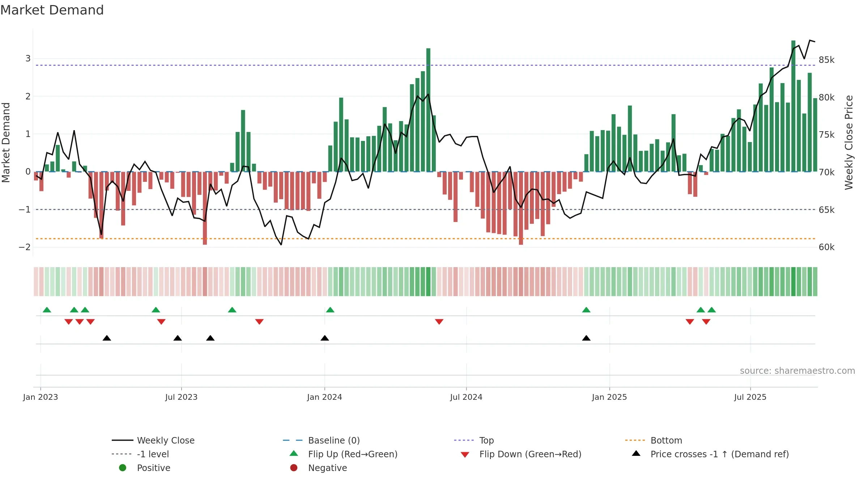Click the Jul 2025 x-axis label
Image resolution: width=868 pixels, height=488 pixels.
click(x=750, y=397)
